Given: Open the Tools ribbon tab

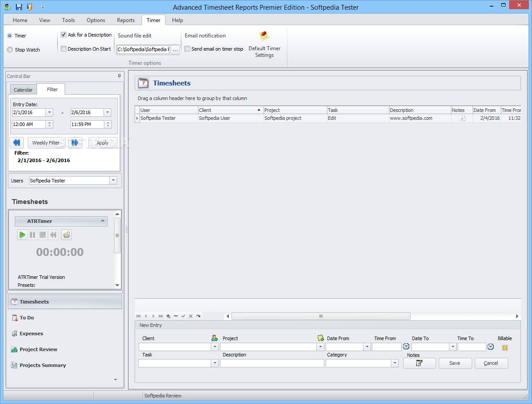Looking at the screenshot, I should click(x=68, y=20).
